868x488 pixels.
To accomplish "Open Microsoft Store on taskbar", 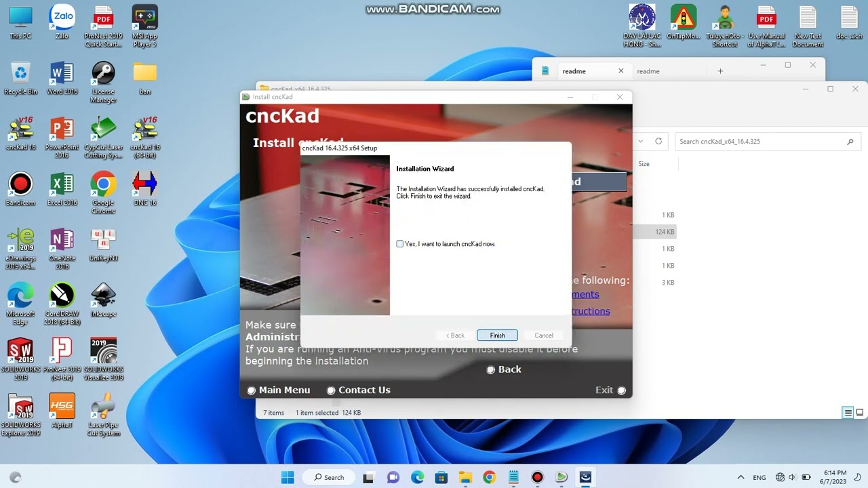I will pyautogui.click(x=441, y=477).
